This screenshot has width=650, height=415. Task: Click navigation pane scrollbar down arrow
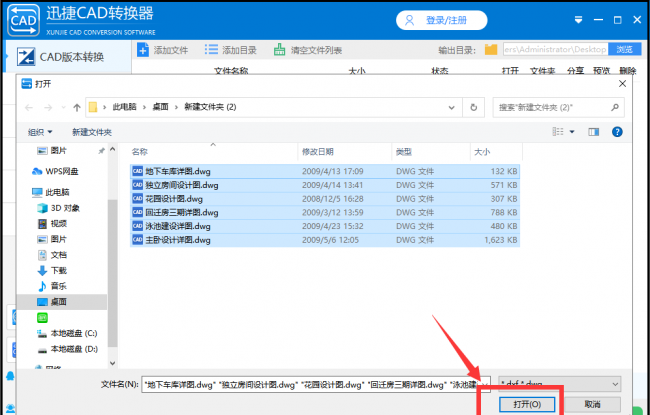pos(112,363)
